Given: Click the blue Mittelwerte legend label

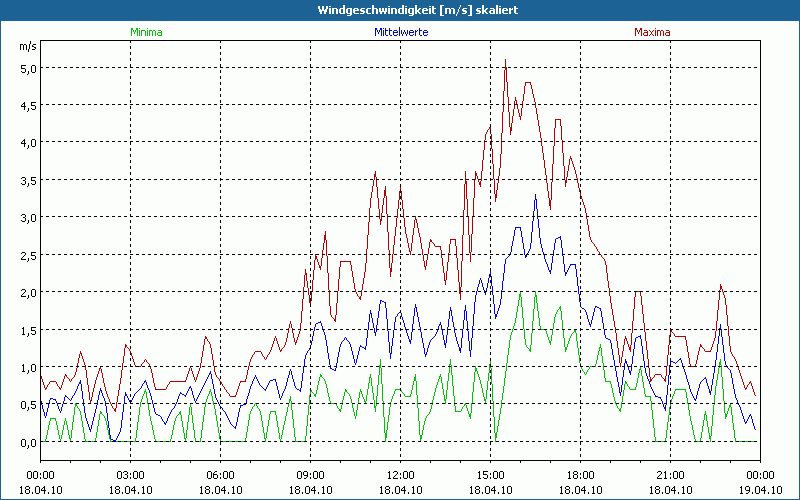Looking at the screenshot, I should pyautogui.click(x=401, y=32).
